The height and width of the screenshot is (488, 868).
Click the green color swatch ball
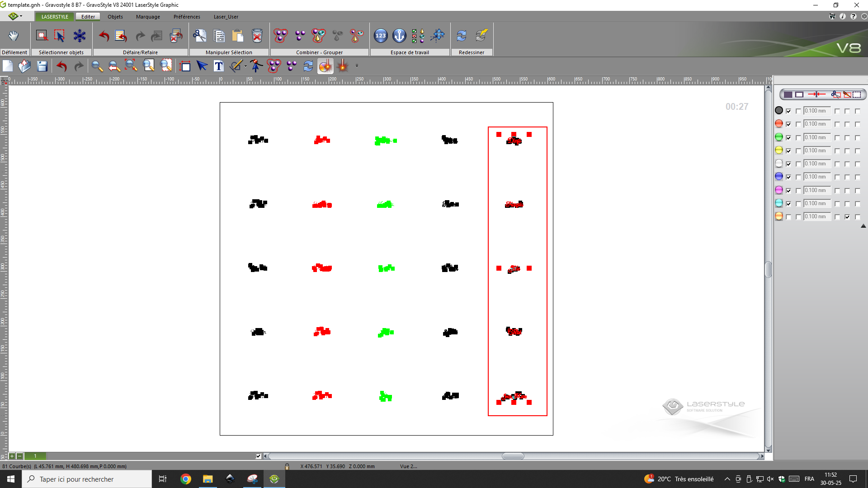click(778, 137)
